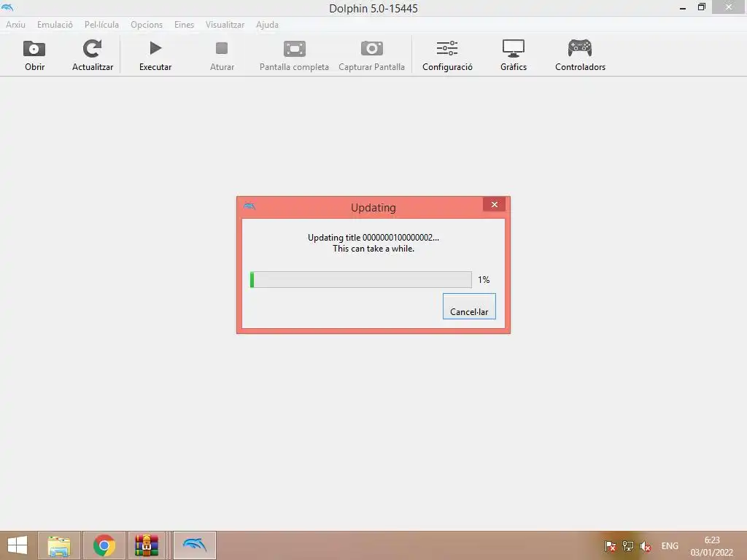Open File Explorer from the taskbar
Viewport: 747px width, 560px height.
pos(59,545)
